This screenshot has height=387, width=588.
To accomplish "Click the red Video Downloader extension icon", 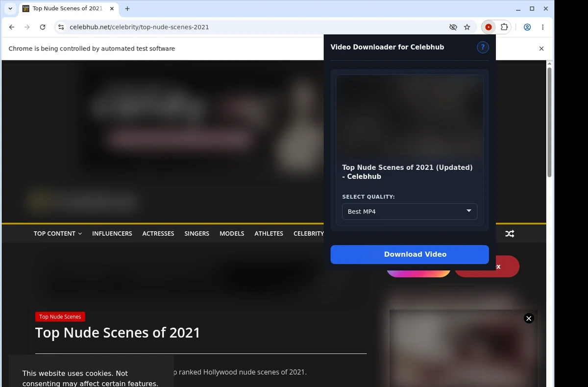I will tap(488, 27).
